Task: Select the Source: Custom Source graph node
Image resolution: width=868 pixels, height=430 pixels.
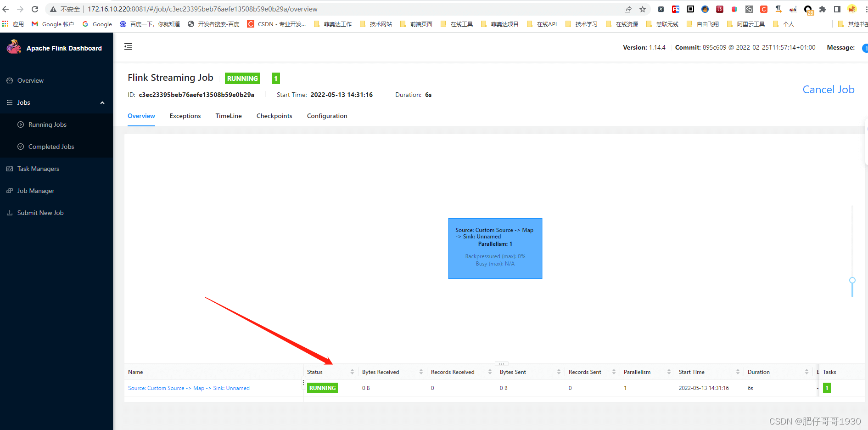Action: 495,249
